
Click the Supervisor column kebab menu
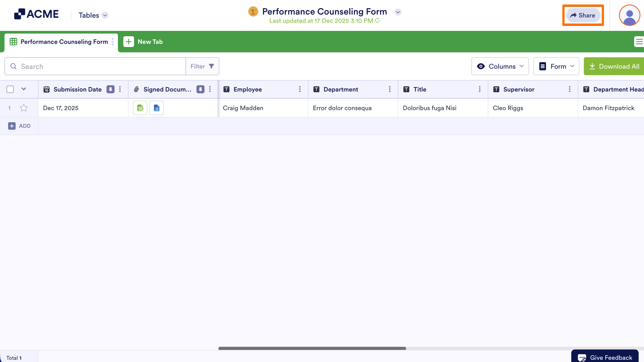pos(570,89)
